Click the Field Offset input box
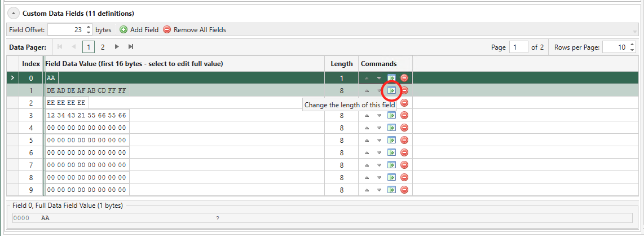644x236 pixels. pos(67,29)
